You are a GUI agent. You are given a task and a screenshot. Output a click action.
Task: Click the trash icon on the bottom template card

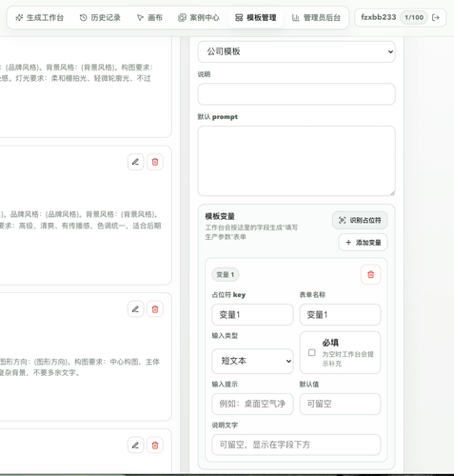click(x=155, y=446)
